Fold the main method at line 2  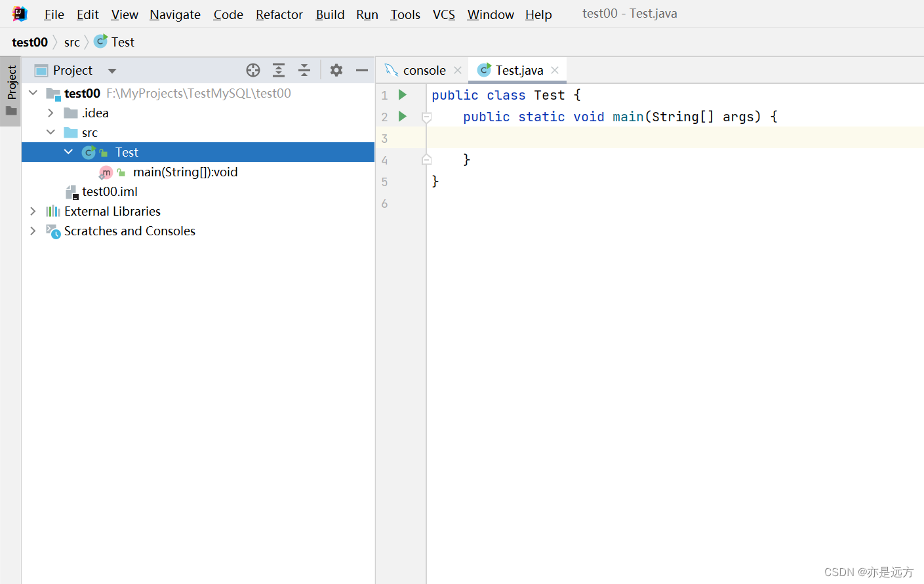coord(426,117)
